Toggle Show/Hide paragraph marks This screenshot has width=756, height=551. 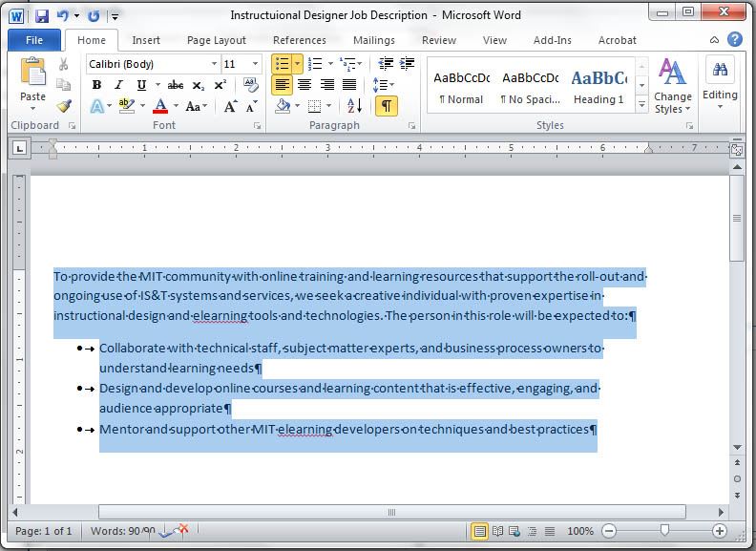coord(386,106)
